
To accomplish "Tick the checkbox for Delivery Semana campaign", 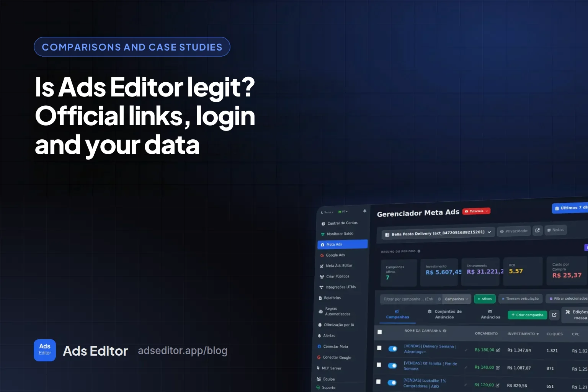I will coord(379,348).
